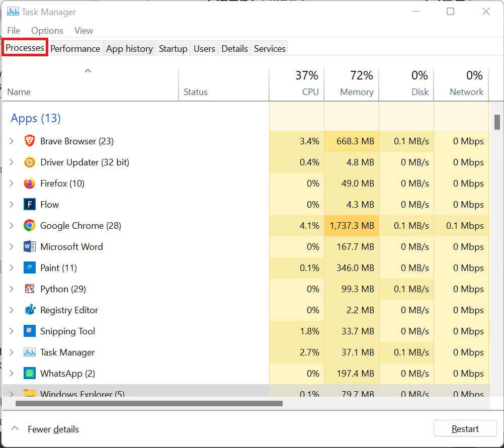Click Chrome's 1,737.3 MB memory value
Image resolution: width=504 pixels, height=448 pixels.
click(352, 226)
